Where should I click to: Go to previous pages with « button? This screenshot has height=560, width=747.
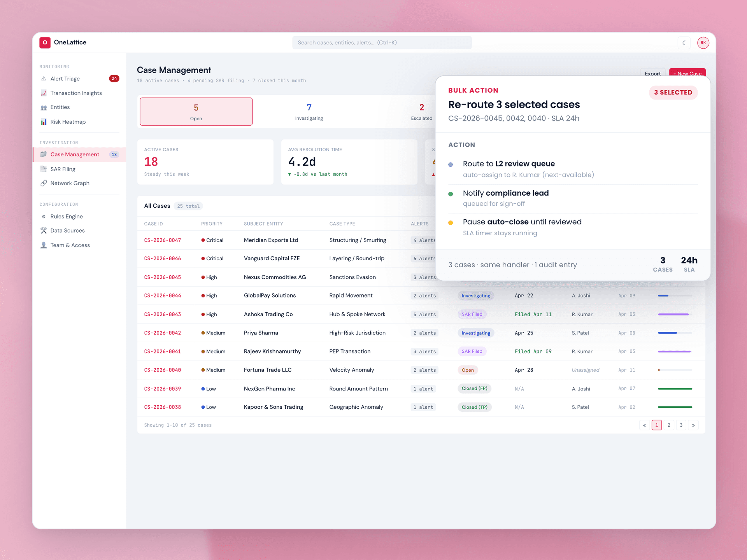tap(644, 425)
